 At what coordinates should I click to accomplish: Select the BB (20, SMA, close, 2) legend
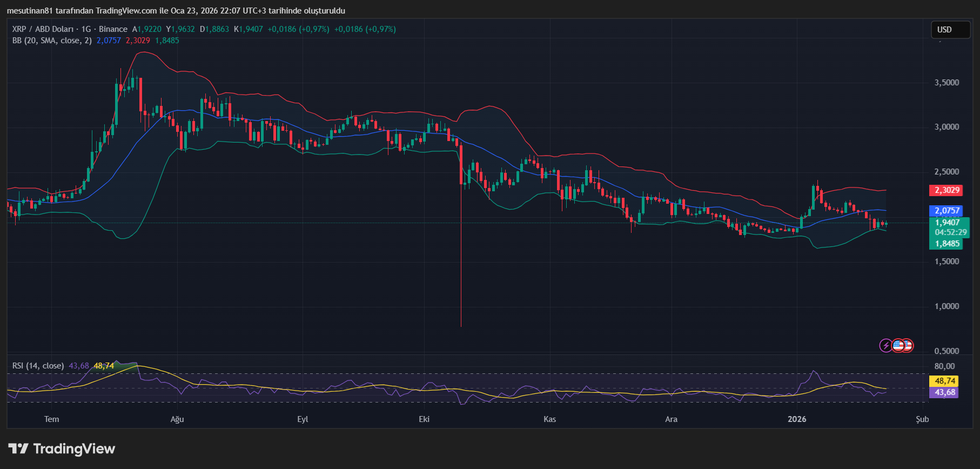[x=52, y=41]
